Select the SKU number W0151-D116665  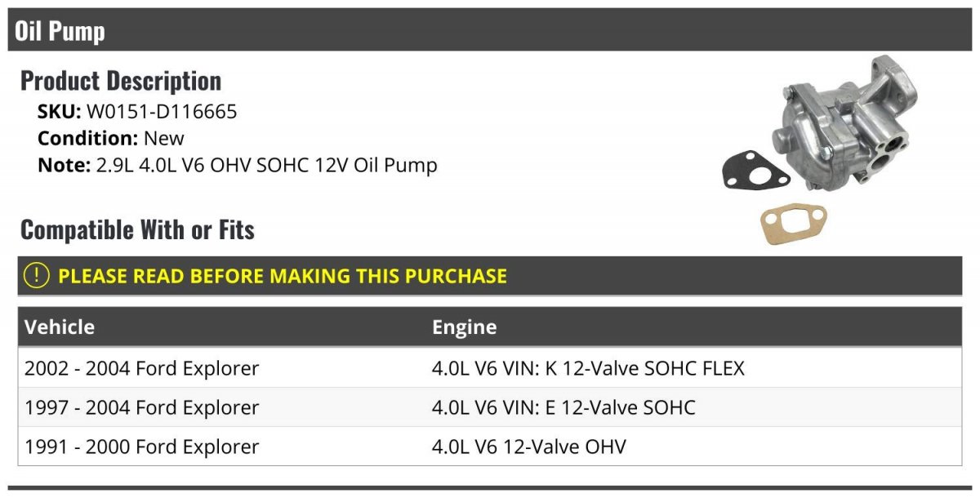click(x=162, y=112)
